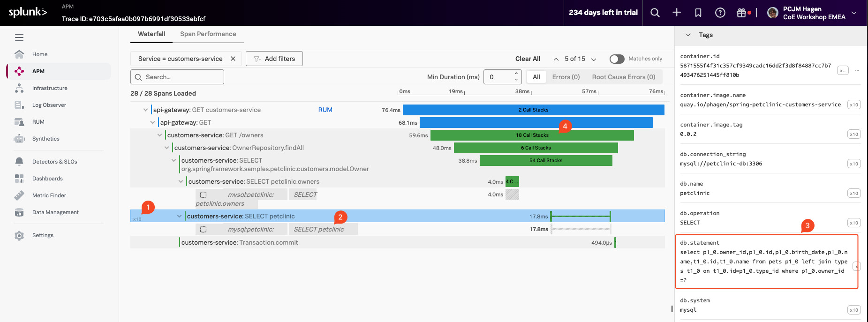The width and height of the screenshot is (868, 322).
Task: Click the Add filters button
Action: coord(274,59)
